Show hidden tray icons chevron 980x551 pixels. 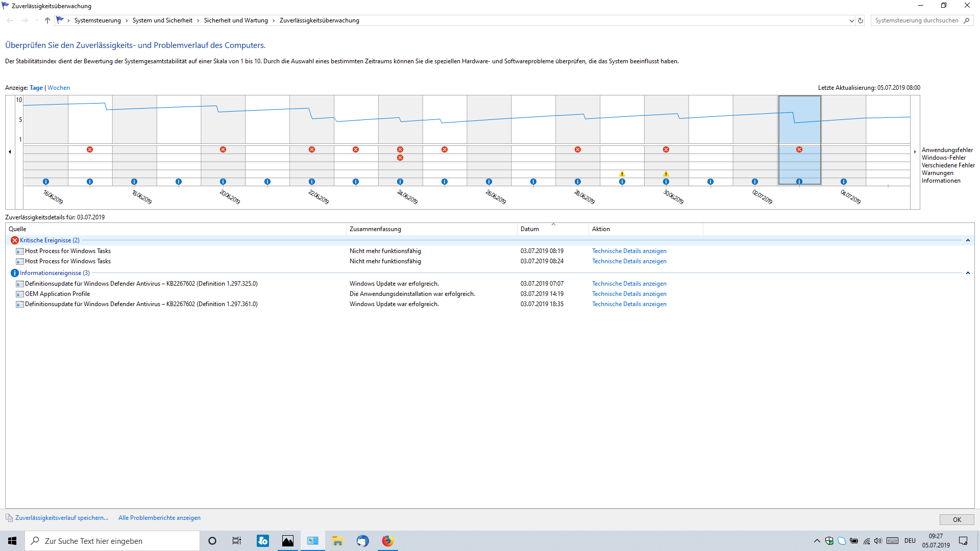coord(817,541)
